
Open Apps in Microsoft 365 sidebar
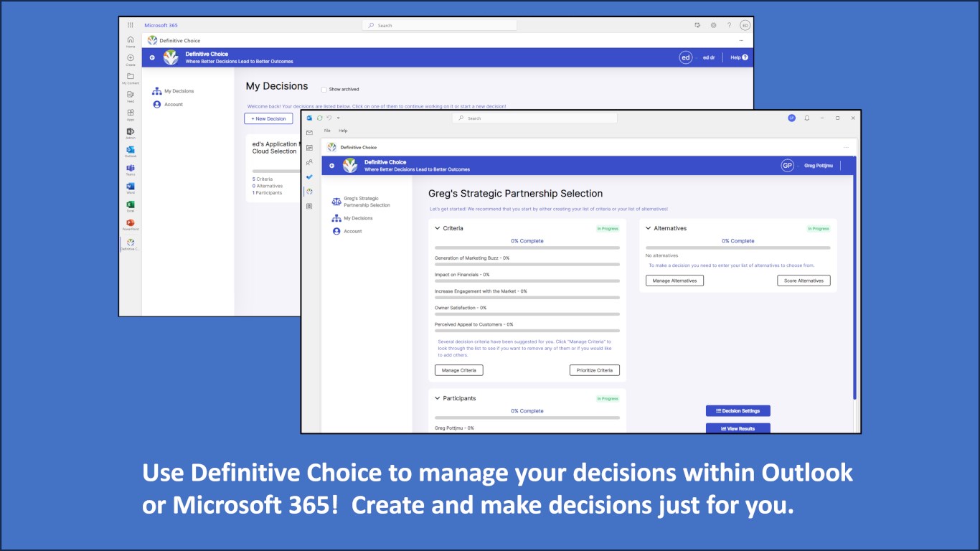click(130, 115)
